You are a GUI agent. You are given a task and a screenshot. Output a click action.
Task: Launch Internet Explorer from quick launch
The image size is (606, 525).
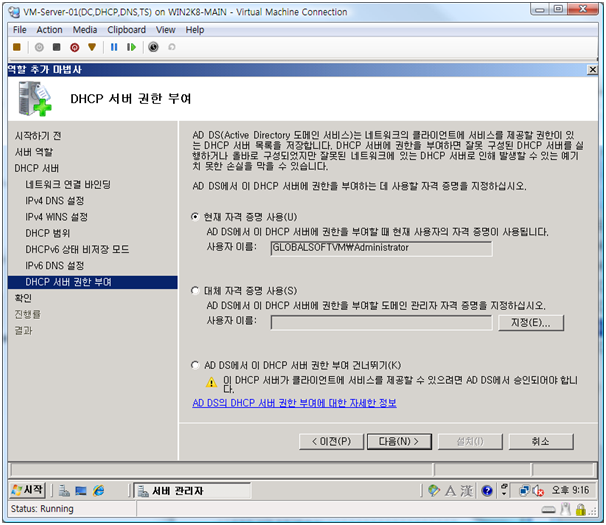click(x=99, y=491)
